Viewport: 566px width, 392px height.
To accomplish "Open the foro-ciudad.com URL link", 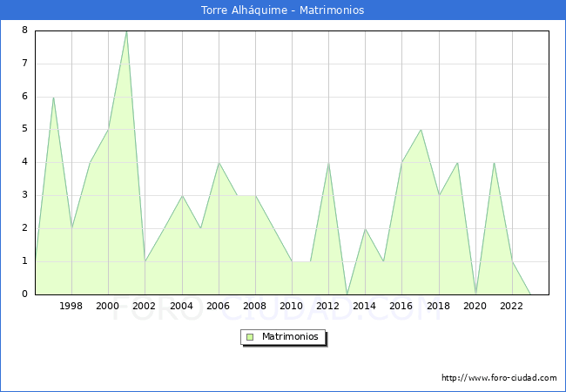I will 499,378.
